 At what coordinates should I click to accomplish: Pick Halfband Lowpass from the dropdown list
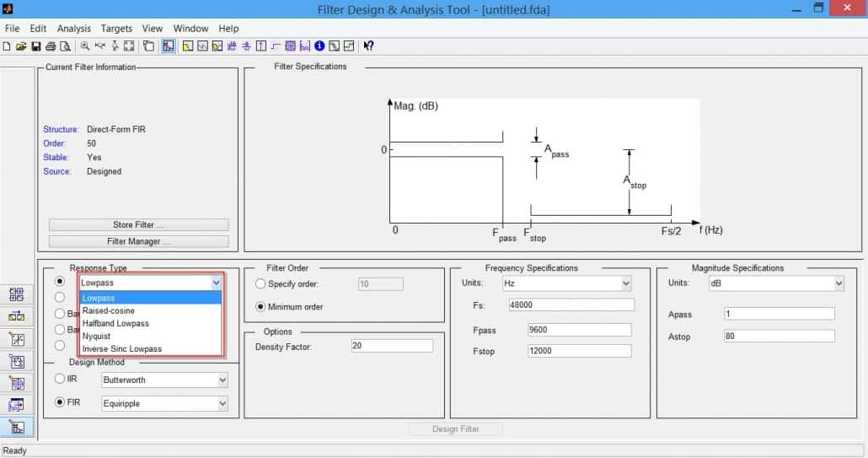pyautogui.click(x=151, y=323)
